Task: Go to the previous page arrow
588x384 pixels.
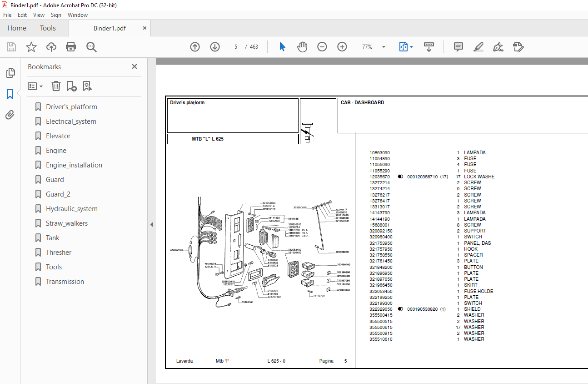Action: 195,47
